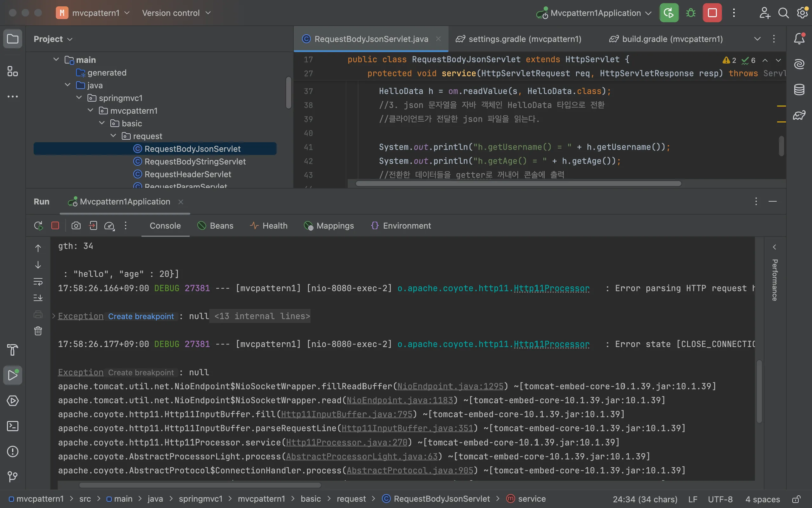Open NioEndpoint.java:1295 stack trace link
The height and width of the screenshot is (508, 812).
coord(450,386)
